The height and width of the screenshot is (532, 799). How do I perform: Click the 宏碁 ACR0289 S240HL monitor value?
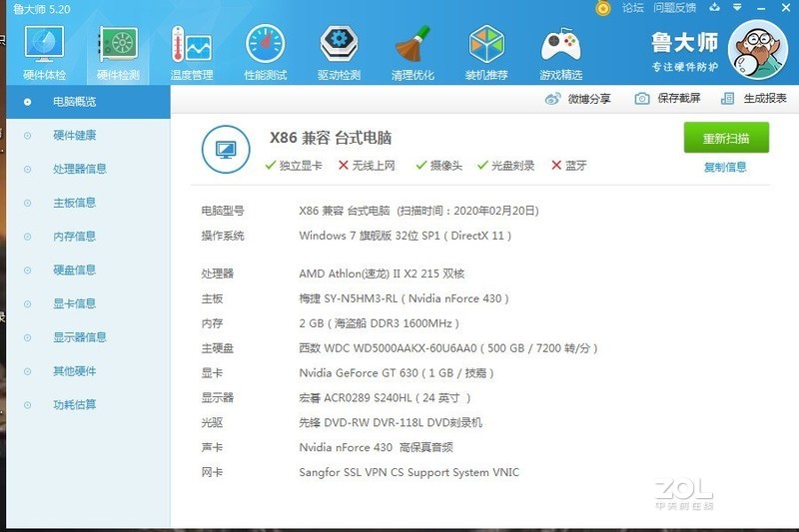385,397
